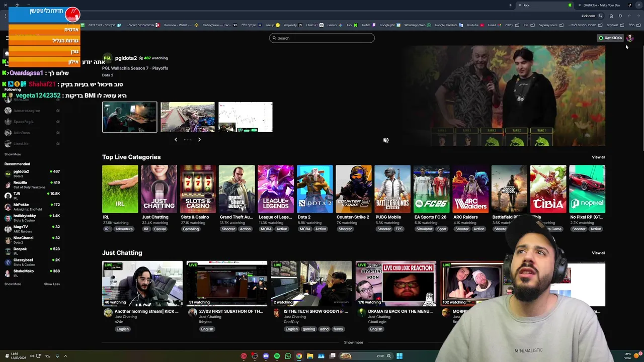Open the League of Legends category card

point(276,189)
